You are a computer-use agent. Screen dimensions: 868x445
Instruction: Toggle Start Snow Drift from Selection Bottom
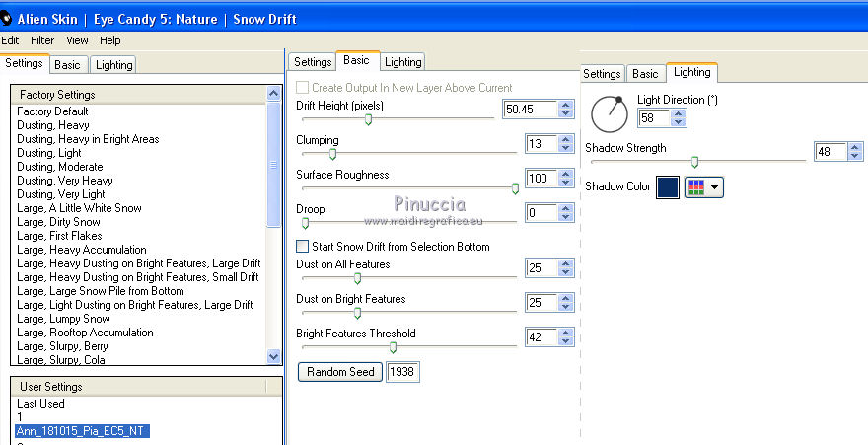point(302,247)
